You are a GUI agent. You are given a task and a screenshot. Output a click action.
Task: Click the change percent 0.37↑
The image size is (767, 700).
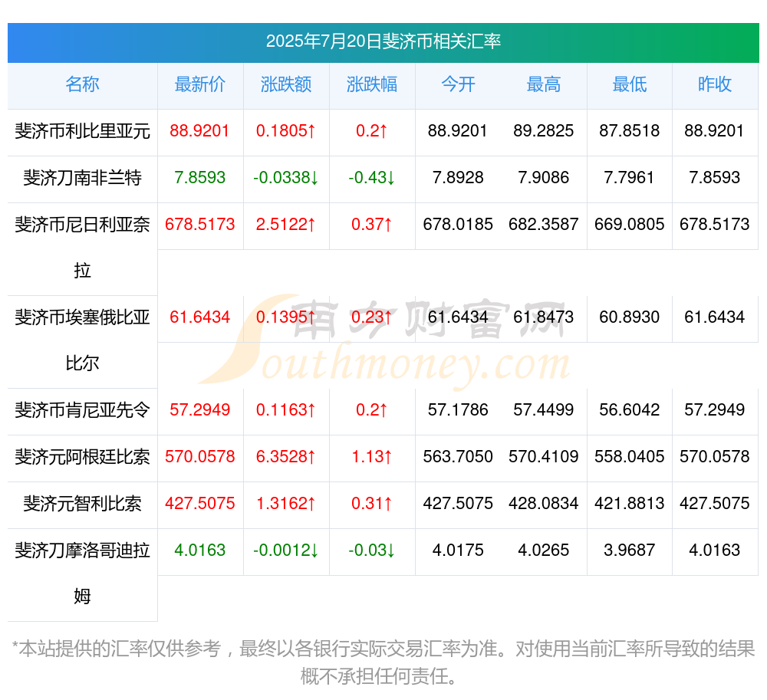[x=372, y=225]
